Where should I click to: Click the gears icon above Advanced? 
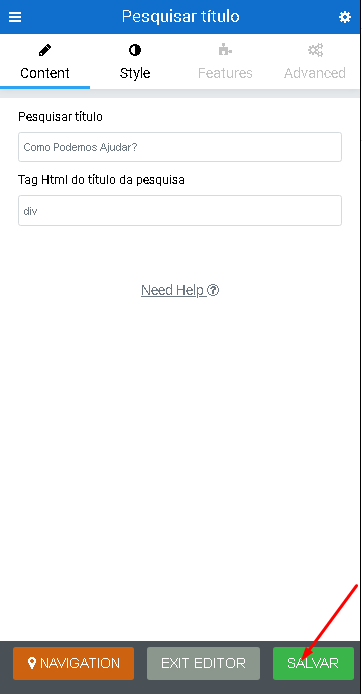coord(315,50)
